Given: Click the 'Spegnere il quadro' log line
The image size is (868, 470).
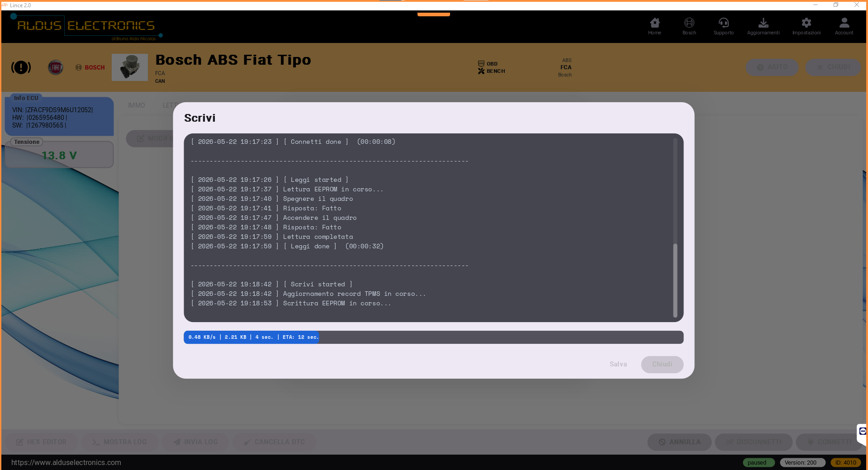Looking at the screenshot, I should [272, 199].
